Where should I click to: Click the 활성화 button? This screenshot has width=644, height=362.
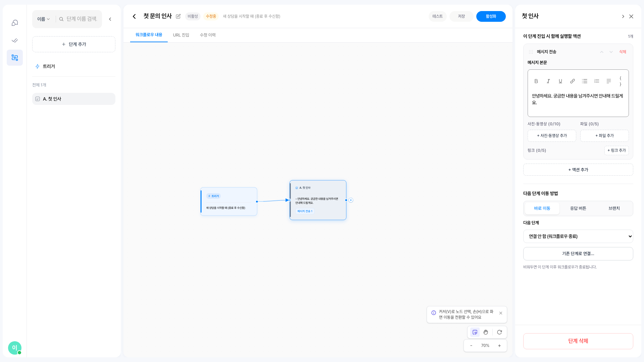point(491,16)
